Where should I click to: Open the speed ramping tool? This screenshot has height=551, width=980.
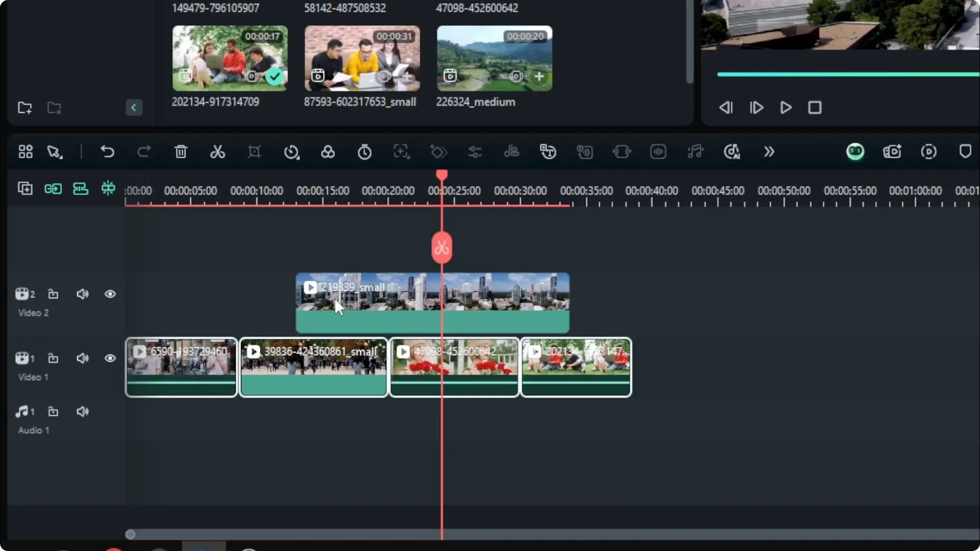[x=291, y=152]
